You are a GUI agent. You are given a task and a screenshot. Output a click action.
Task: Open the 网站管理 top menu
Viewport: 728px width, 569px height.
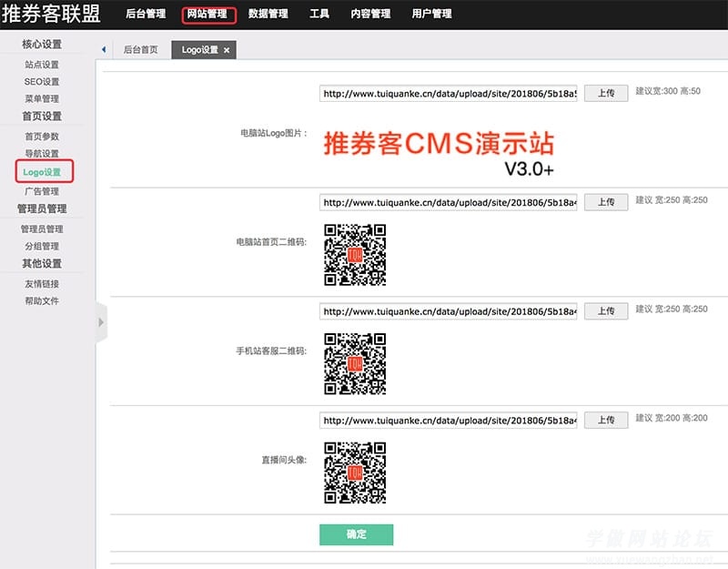tap(207, 14)
